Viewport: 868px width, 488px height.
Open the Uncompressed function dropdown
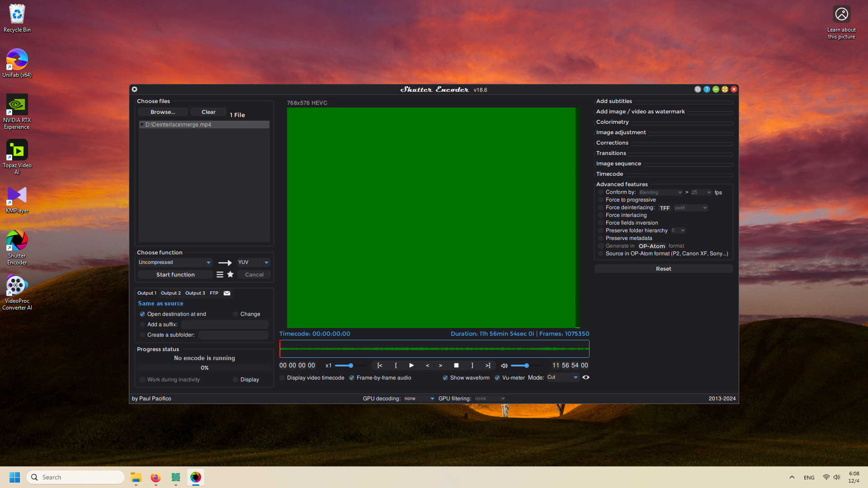208,263
